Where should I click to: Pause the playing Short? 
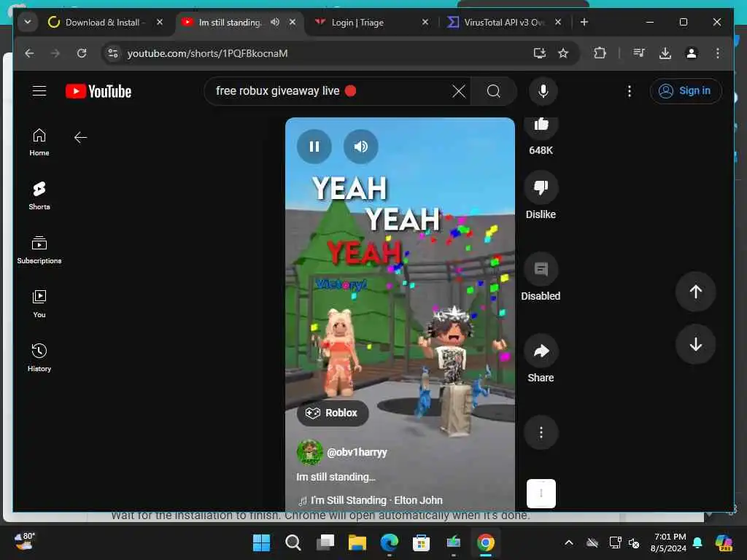click(314, 146)
